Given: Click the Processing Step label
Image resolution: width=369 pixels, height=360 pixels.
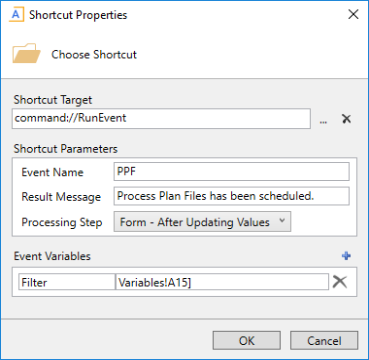Looking at the screenshot, I should [62, 222].
